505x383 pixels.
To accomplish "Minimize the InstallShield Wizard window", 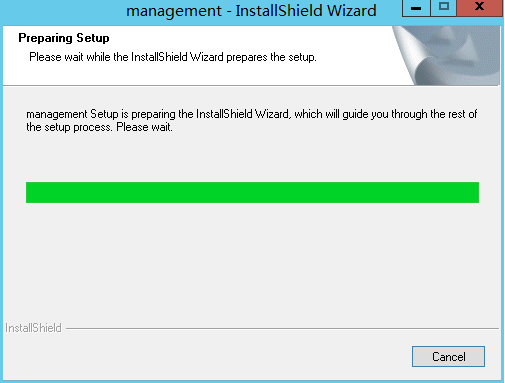I will coord(416,8).
